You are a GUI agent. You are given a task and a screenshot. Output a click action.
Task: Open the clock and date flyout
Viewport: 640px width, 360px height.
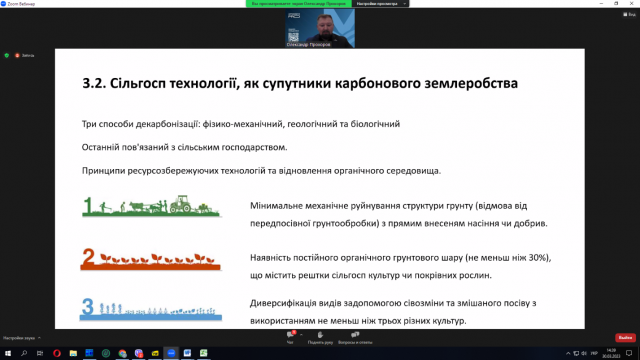(611, 353)
